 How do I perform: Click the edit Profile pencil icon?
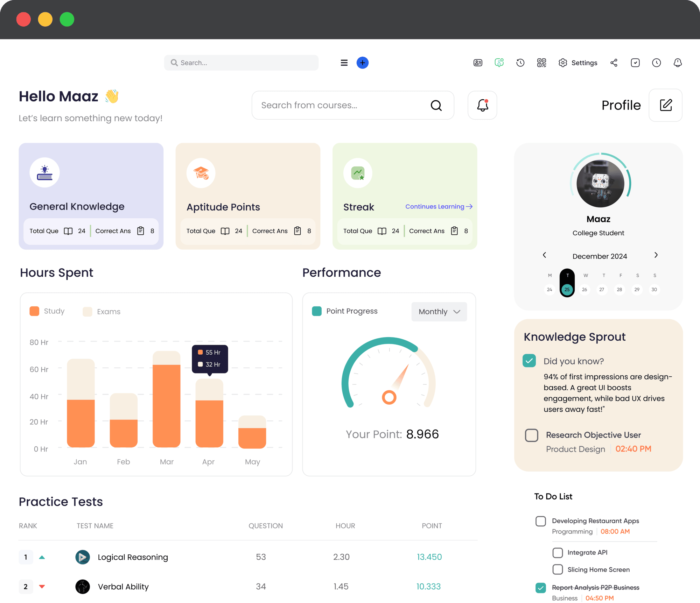(665, 105)
